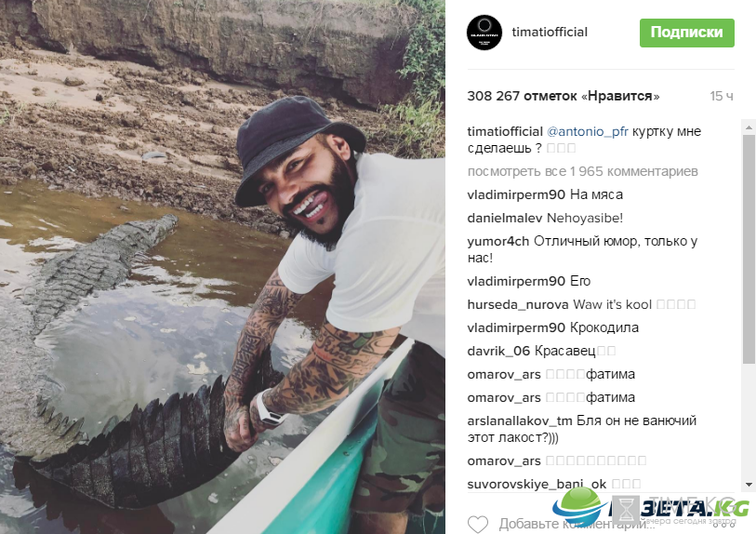Expand all 1 965 comments link
The height and width of the screenshot is (534, 756).
582,171
